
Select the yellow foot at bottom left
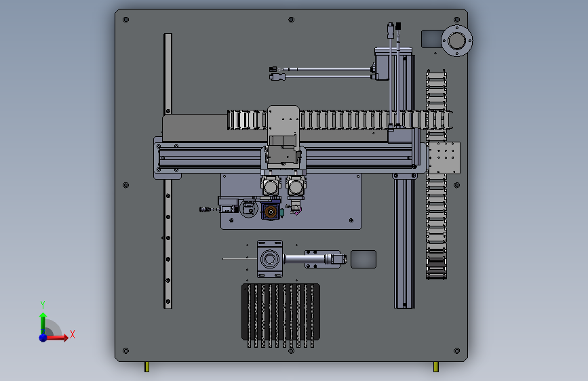pyautogui.click(x=147, y=367)
